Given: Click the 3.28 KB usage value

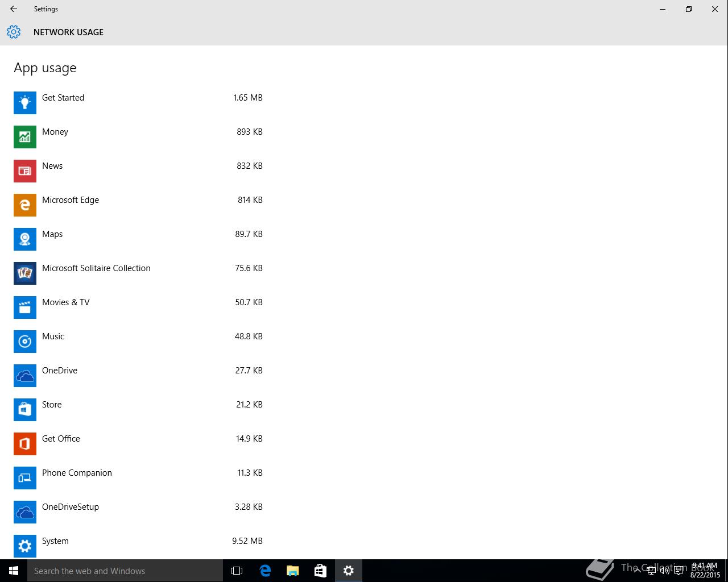Looking at the screenshot, I should (x=249, y=507).
